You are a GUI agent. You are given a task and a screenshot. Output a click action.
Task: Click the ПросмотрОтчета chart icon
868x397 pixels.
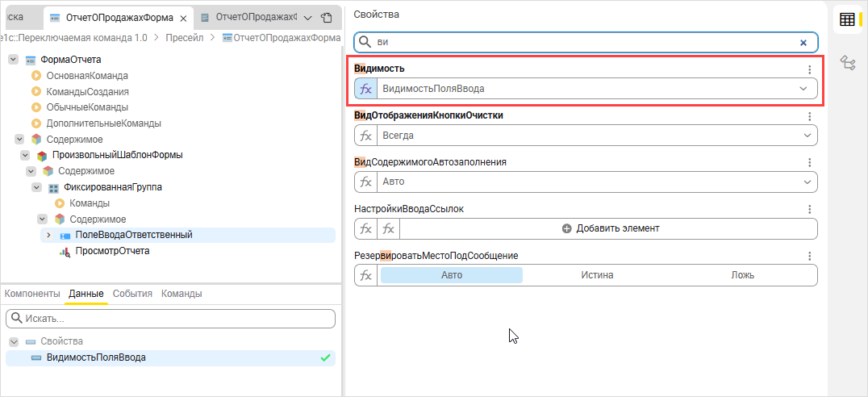point(65,252)
